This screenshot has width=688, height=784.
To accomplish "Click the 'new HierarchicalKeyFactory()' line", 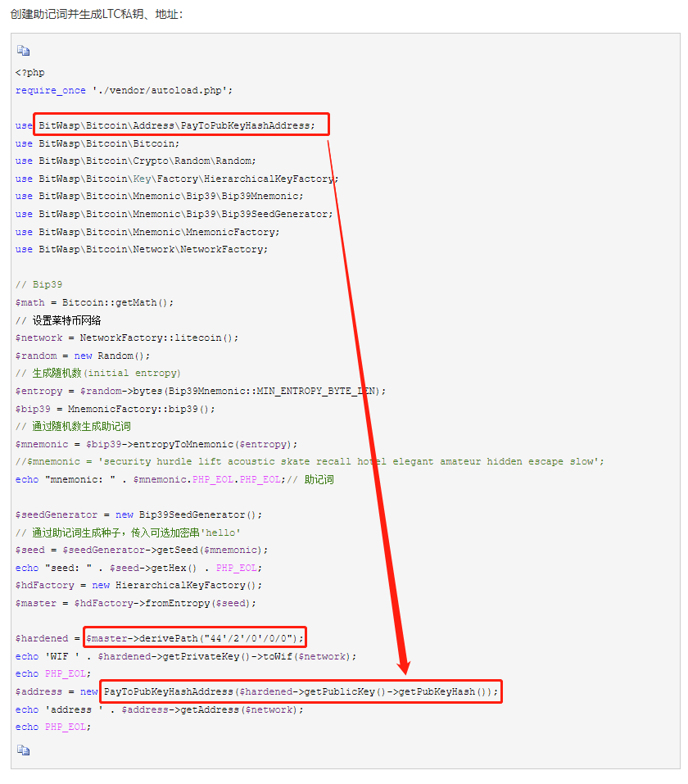I will point(138,586).
